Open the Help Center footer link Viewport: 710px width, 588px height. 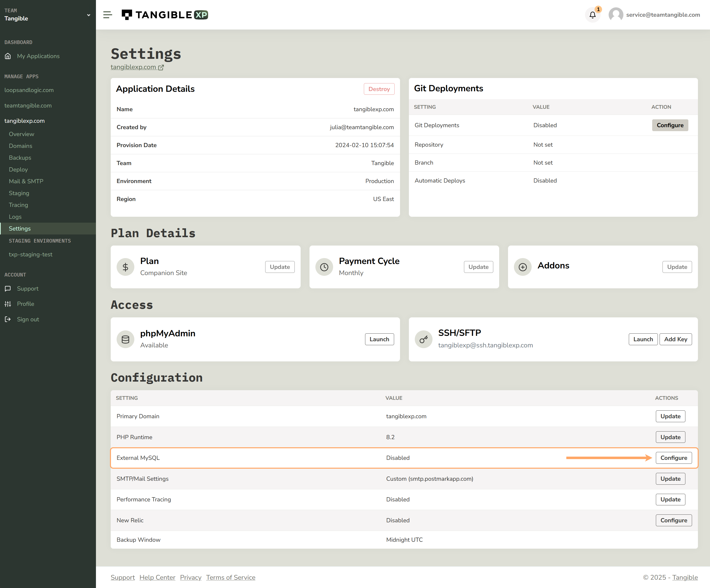[x=157, y=577]
